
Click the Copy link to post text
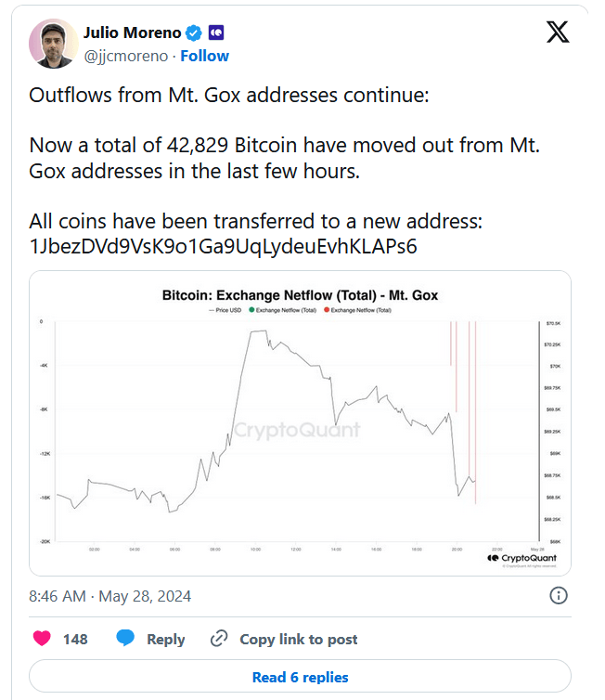tap(299, 639)
